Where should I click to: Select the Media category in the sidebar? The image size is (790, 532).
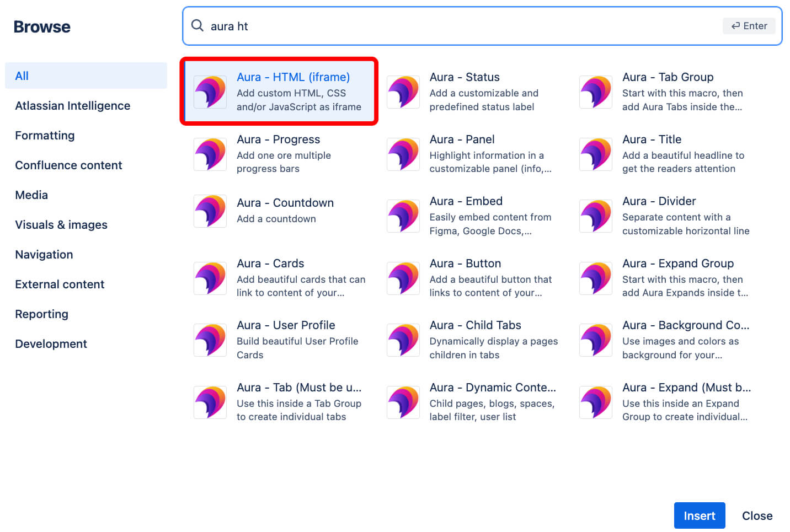31,195
